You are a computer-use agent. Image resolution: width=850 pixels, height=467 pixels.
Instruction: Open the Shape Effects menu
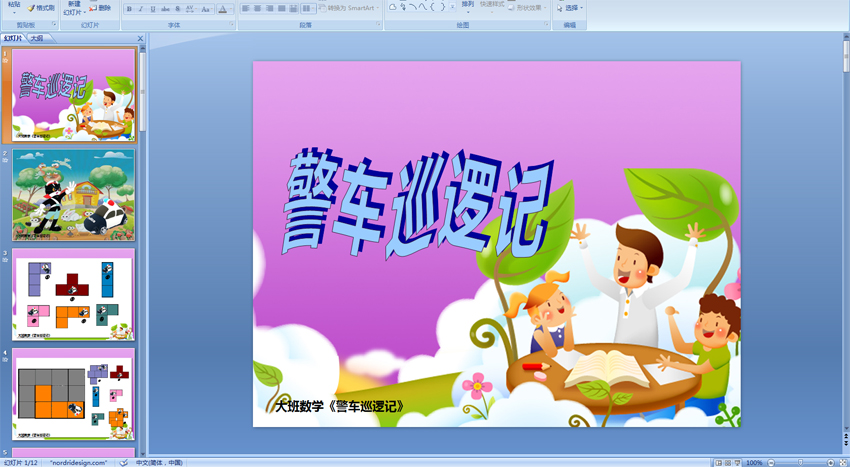527,8
